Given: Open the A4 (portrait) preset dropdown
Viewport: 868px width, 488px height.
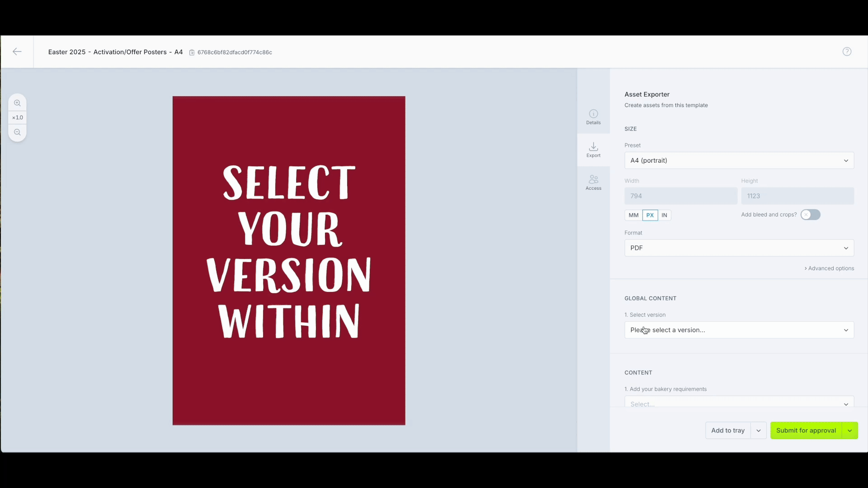Looking at the screenshot, I should [739, 160].
